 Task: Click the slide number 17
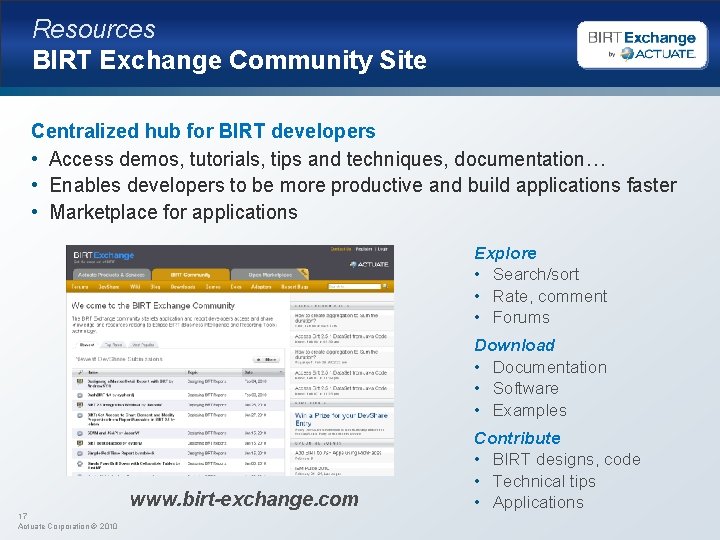click(x=22, y=516)
